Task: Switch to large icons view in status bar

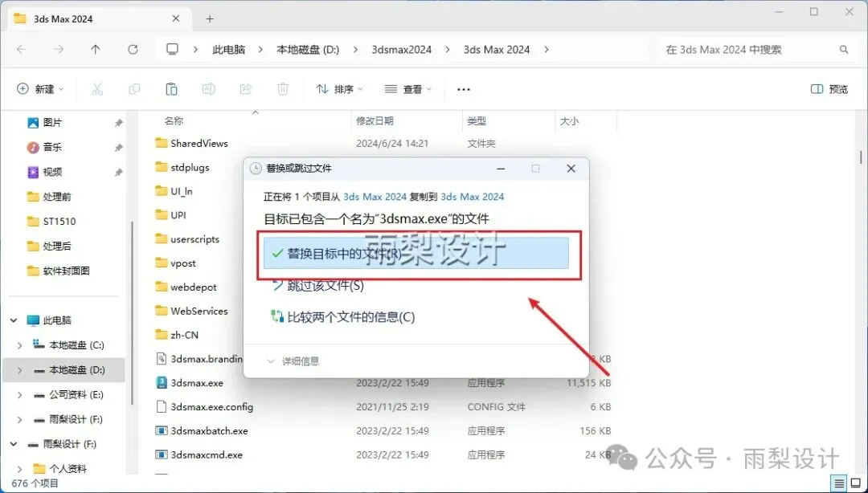Action: coord(855,483)
